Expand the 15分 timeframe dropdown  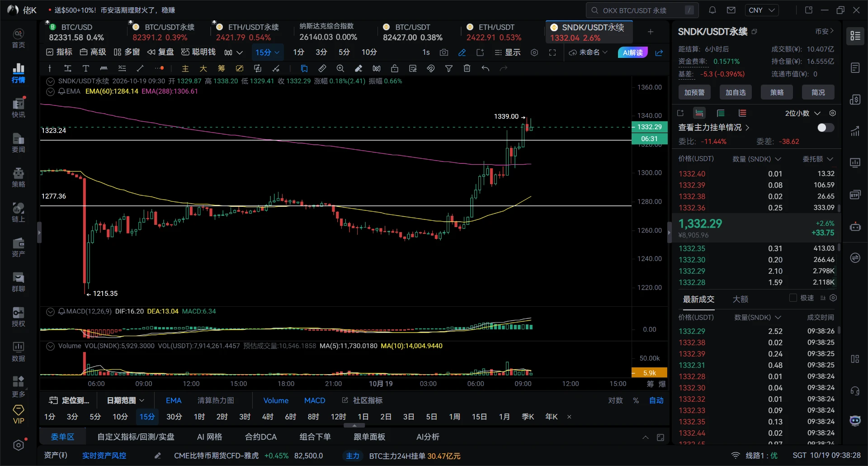click(268, 52)
